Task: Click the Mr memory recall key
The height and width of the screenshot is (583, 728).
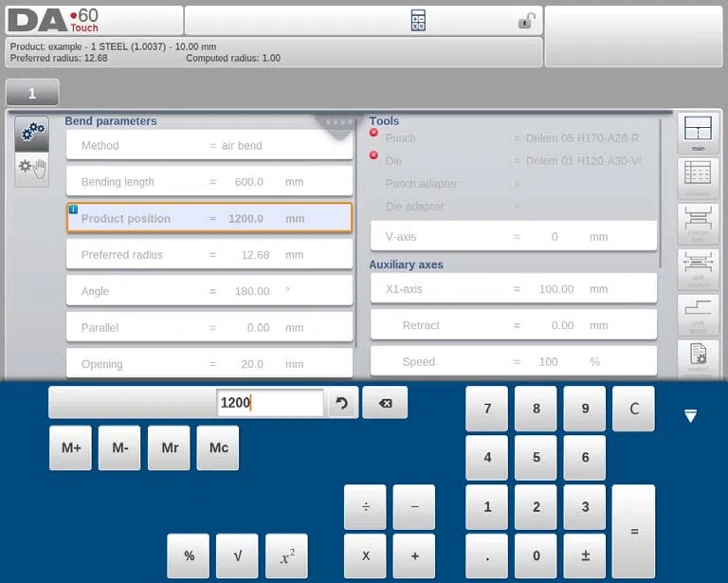Action: tap(169, 448)
